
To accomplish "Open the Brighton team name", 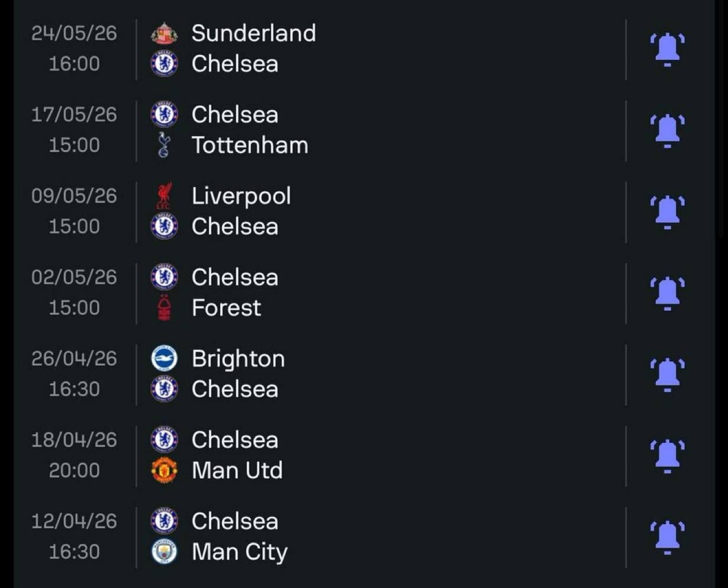I will point(238,359).
